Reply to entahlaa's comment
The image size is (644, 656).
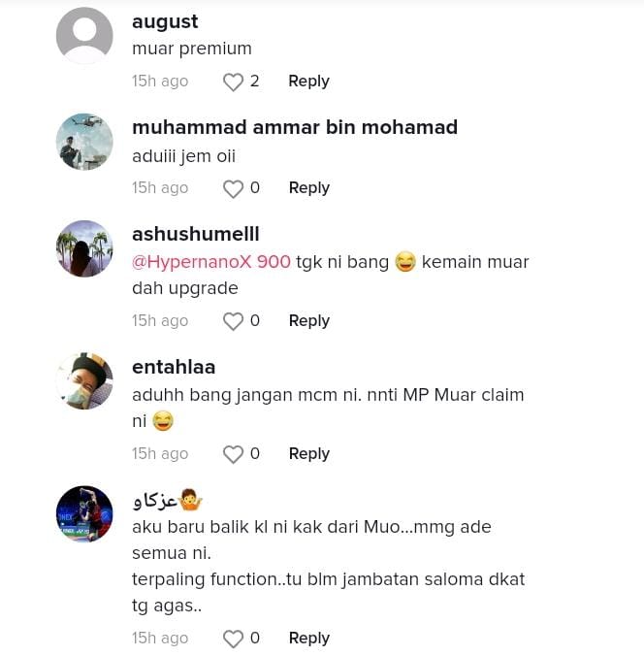[309, 454]
